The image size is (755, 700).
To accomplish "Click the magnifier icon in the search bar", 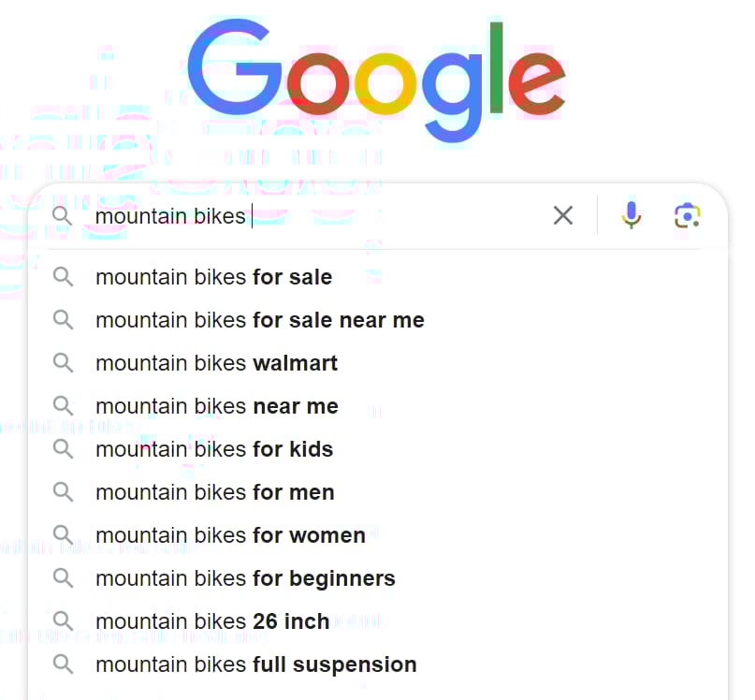I will (64, 215).
